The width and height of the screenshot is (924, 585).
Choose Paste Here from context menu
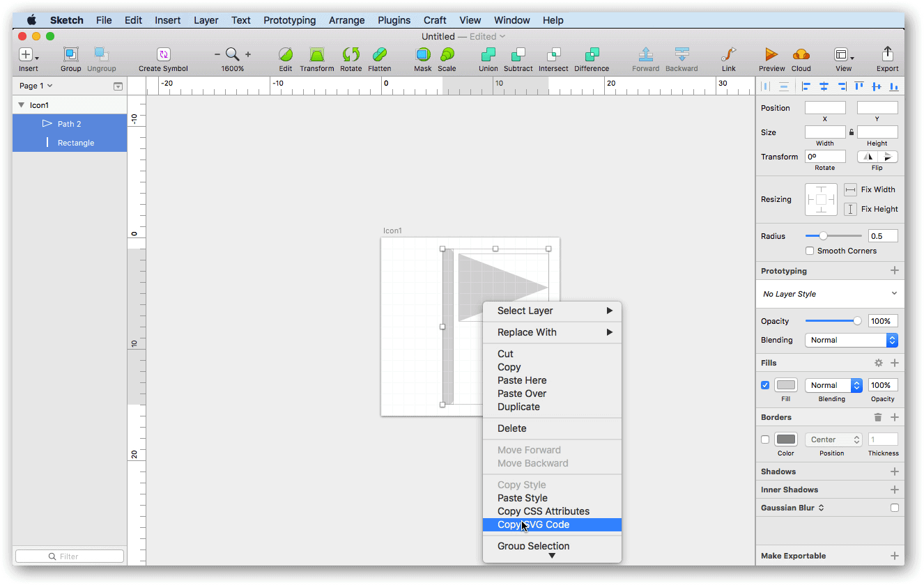pyautogui.click(x=552, y=380)
